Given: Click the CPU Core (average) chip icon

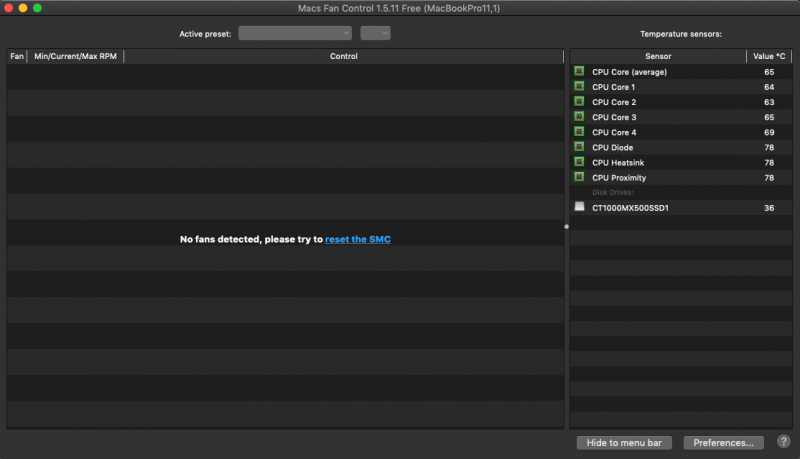Looking at the screenshot, I should pos(579,71).
